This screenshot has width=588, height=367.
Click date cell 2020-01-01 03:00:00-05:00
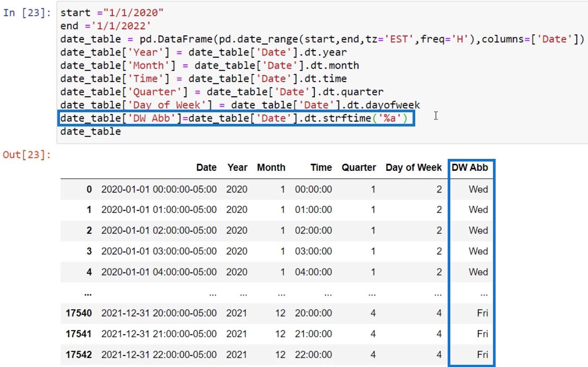[159, 251]
